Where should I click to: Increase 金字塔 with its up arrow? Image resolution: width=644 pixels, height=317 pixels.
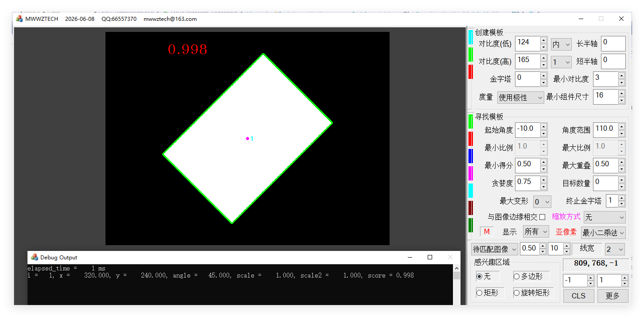544,76
